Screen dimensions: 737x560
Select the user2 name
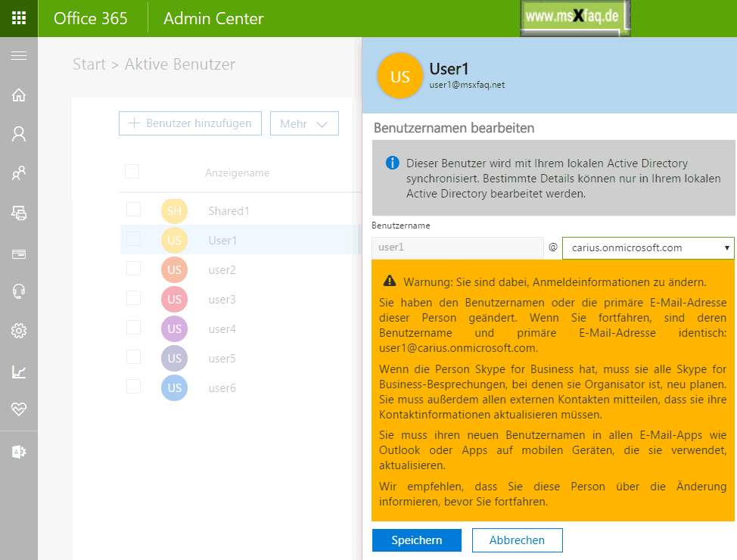click(222, 270)
